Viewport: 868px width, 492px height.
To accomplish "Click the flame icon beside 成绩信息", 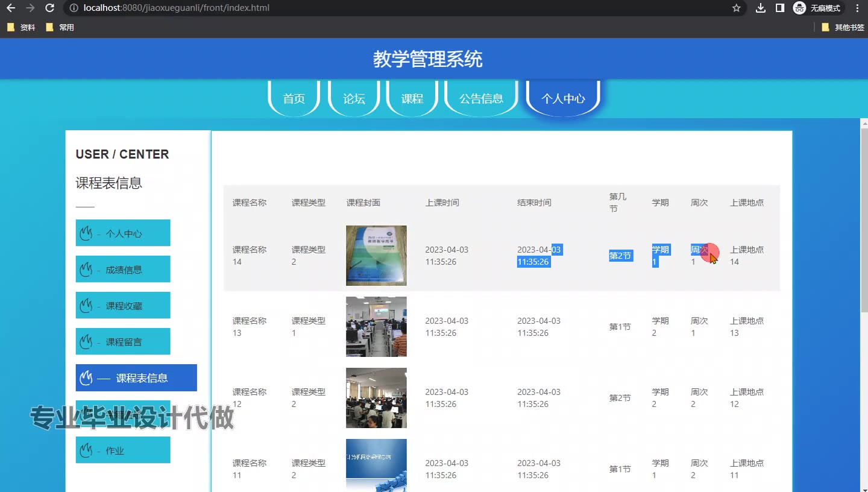I will (86, 270).
